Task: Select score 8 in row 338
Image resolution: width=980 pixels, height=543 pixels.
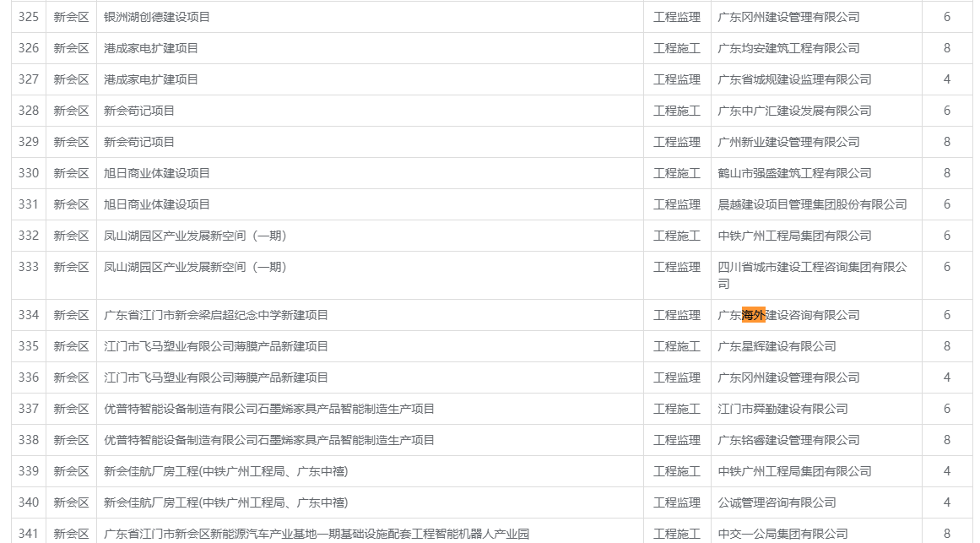Action: [947, 440]
